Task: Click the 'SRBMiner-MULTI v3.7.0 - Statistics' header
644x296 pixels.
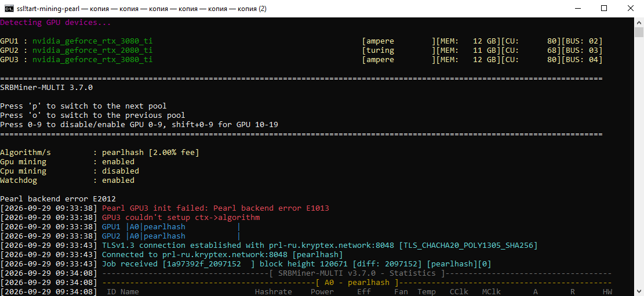Action: (357, 273)
